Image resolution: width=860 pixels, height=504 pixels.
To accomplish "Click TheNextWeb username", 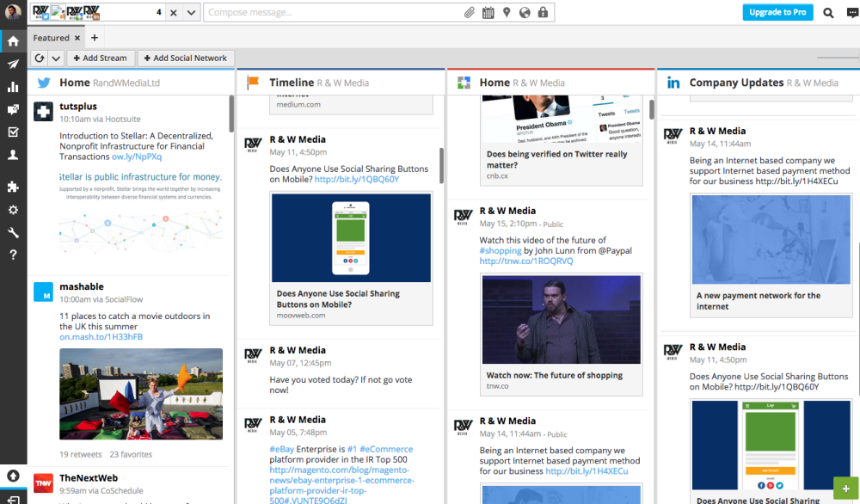I will 89,478.
